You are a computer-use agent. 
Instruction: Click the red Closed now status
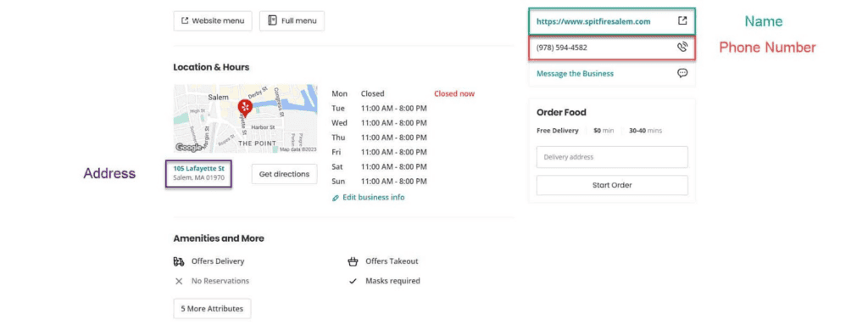pos(454,93)
